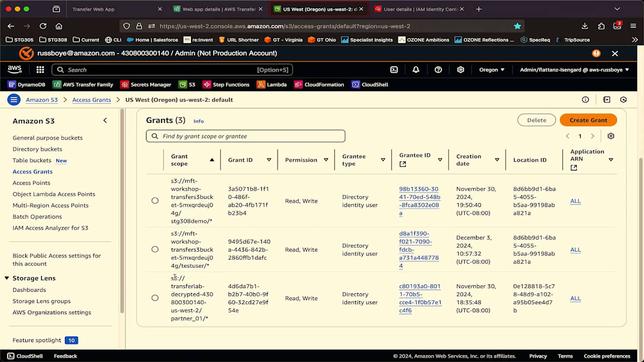Click the browser URL address bar
The height and width of the screenshot is (362, 644).
pos(322,26)
